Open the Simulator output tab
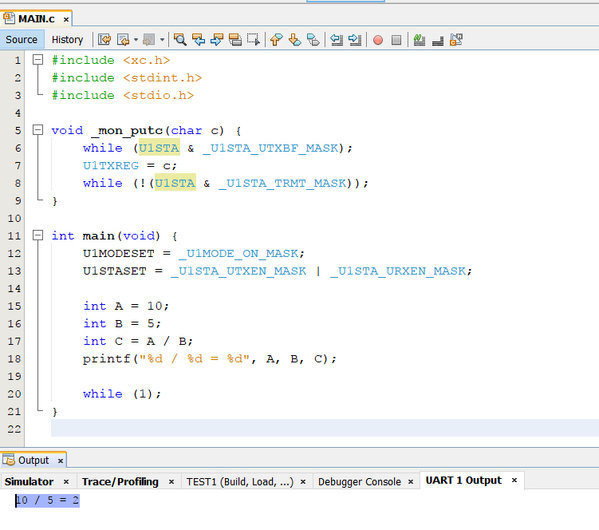 click(29, 481)
